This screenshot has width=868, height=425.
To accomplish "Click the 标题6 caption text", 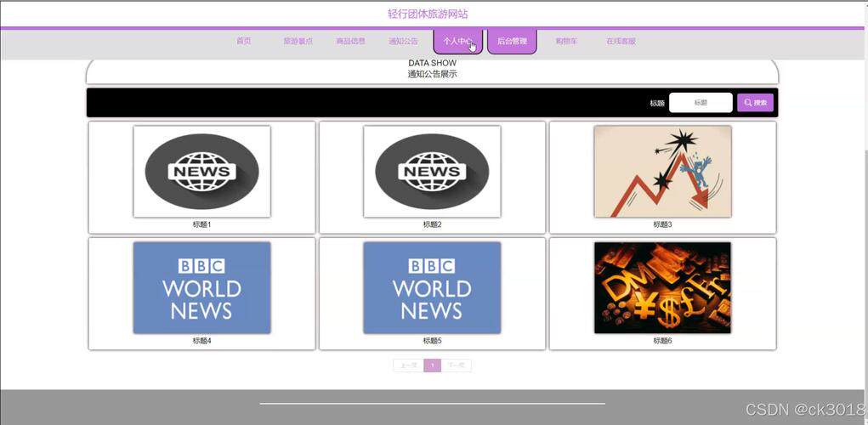I will pyautogui.click(x=662, y=341).
